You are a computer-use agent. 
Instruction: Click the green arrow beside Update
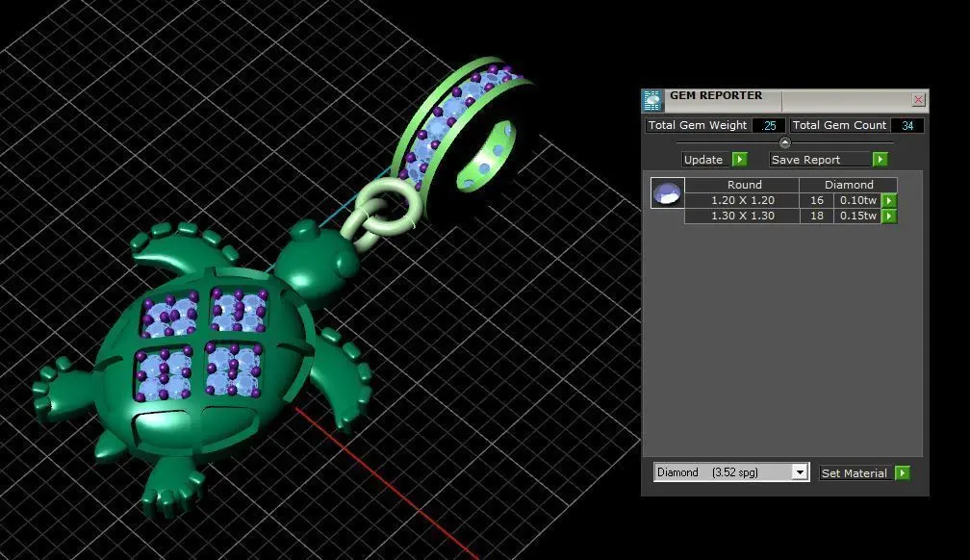tap(739, 160)
